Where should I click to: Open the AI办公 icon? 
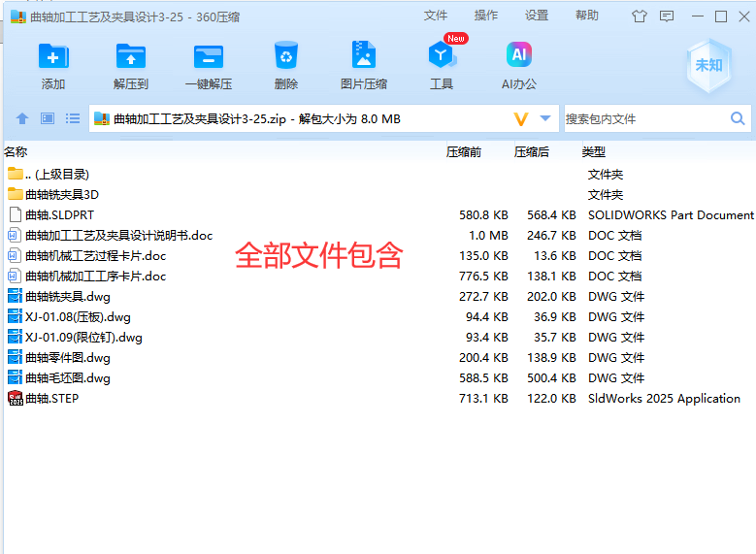[x=519, y=54]
